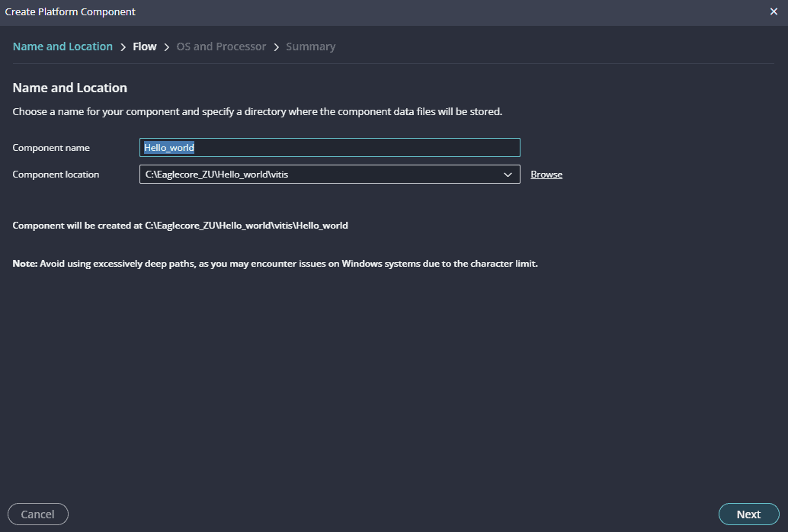The image size is (788, 532).
Task: Jump to the OS and Processor step
Action: pos(221,46)
